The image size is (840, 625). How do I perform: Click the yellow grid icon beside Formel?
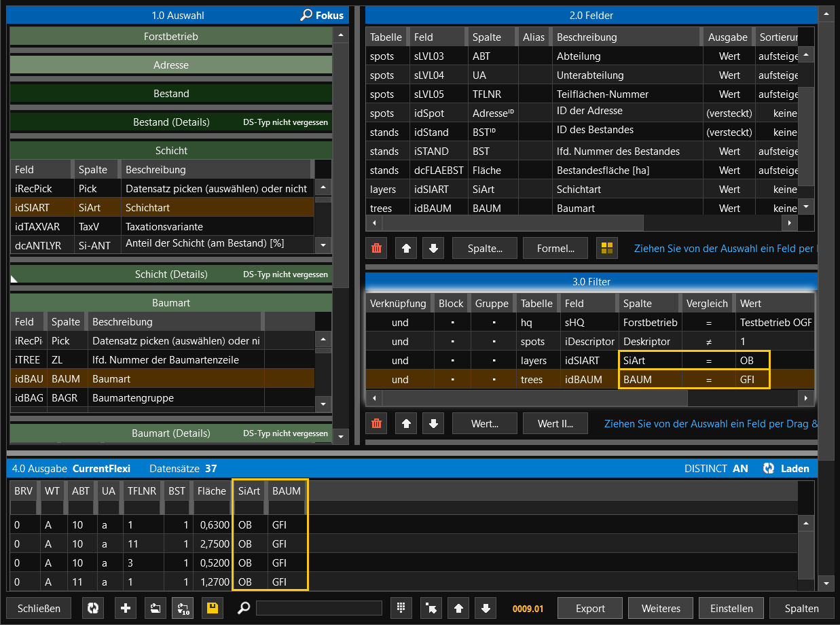606,249
